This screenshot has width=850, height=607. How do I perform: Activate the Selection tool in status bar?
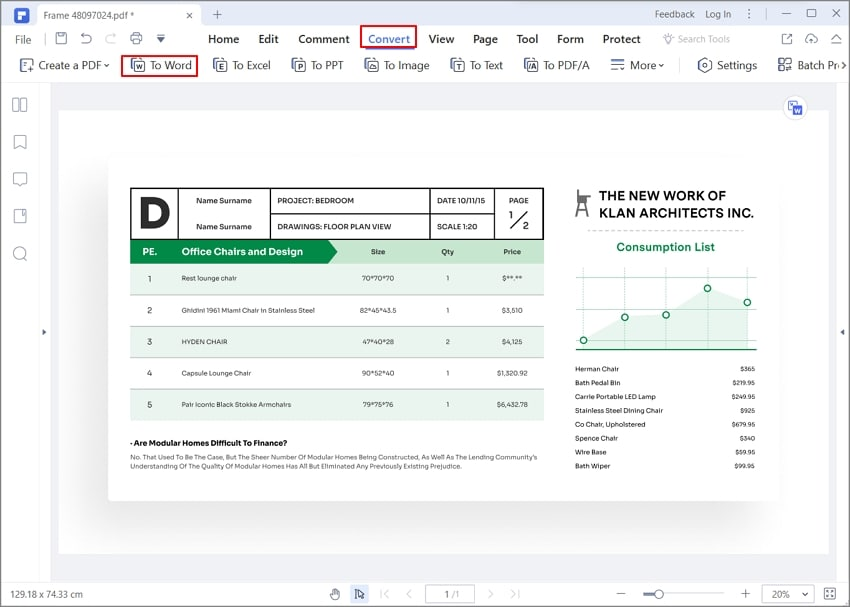click(x=359, y=594)
